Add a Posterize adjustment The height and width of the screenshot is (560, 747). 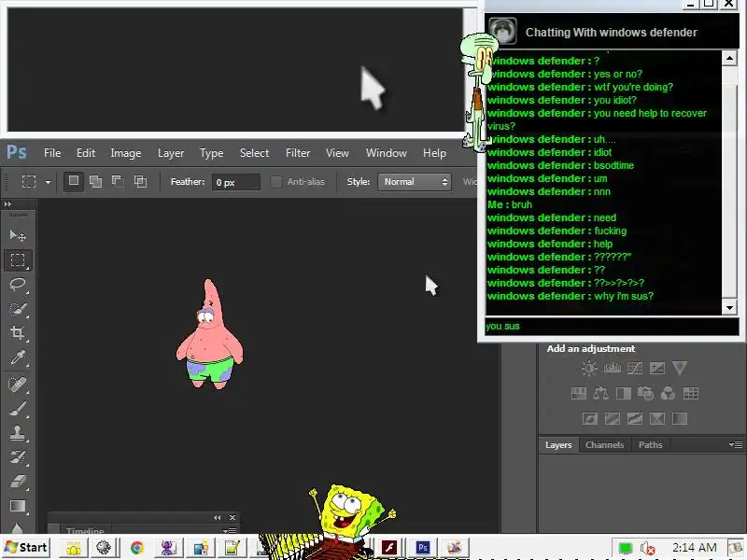(613, 418)
